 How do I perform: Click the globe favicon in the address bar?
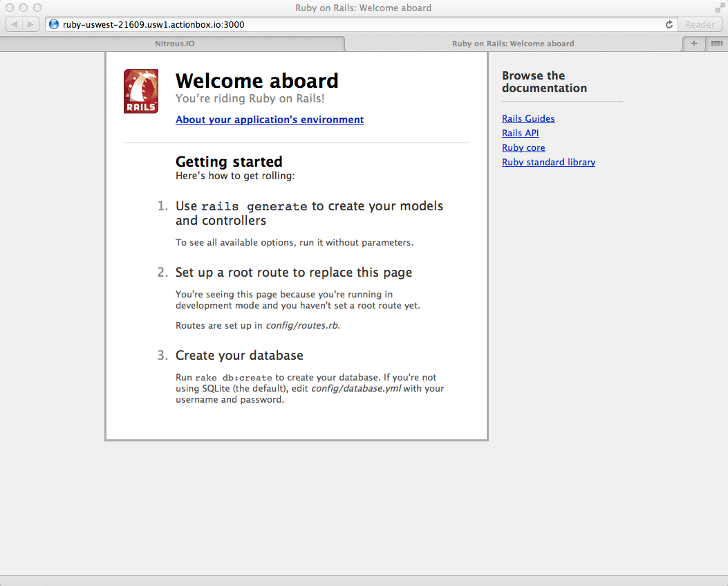pyautogui.click(x=53, y=24)
